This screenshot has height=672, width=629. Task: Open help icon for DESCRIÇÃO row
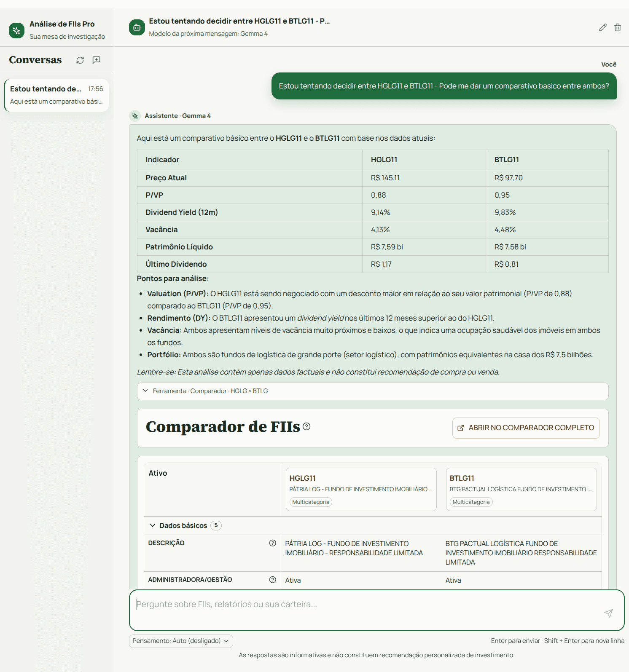pyautogui.click(x=273, y=543)
